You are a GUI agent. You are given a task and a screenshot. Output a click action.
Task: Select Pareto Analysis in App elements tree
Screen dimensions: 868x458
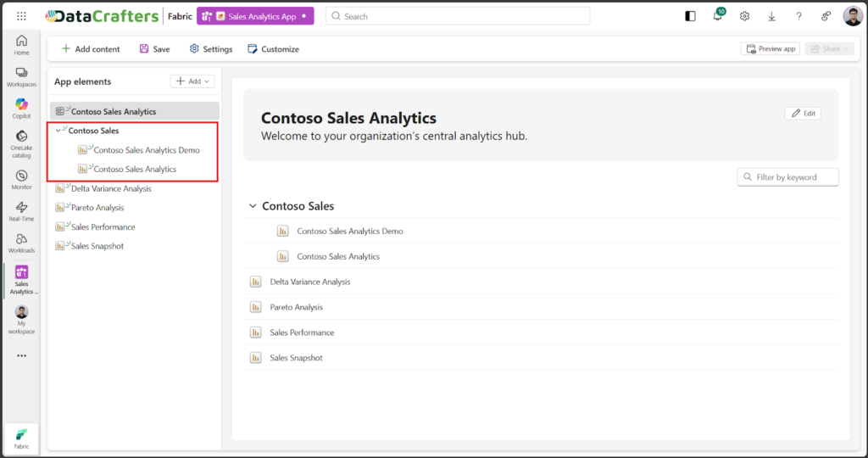click(97, 208)
